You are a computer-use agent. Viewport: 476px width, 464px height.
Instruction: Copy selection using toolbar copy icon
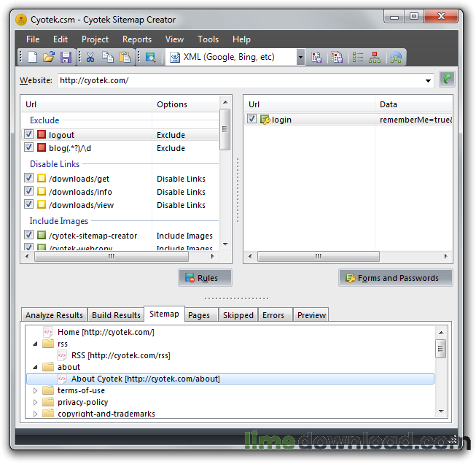(107, 57)
